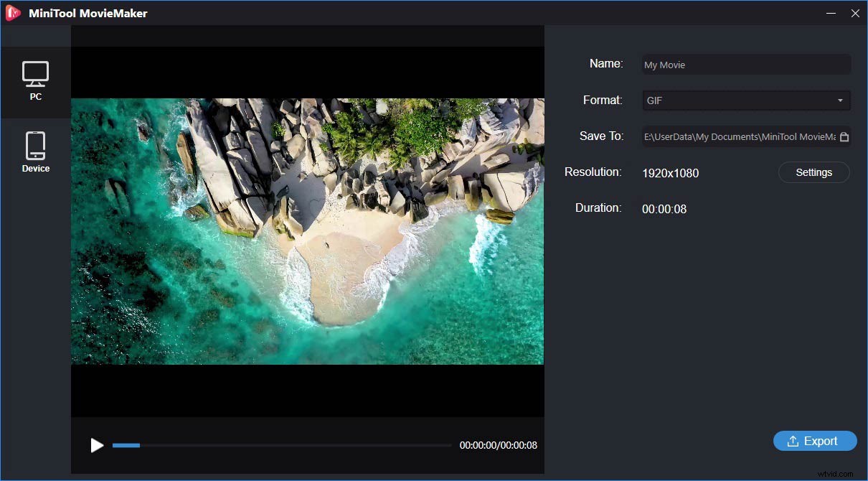This screenshot has width=868, height=481.
Task: Minimize the MiniTool MovieMaker window
Action: coord(831,13)
